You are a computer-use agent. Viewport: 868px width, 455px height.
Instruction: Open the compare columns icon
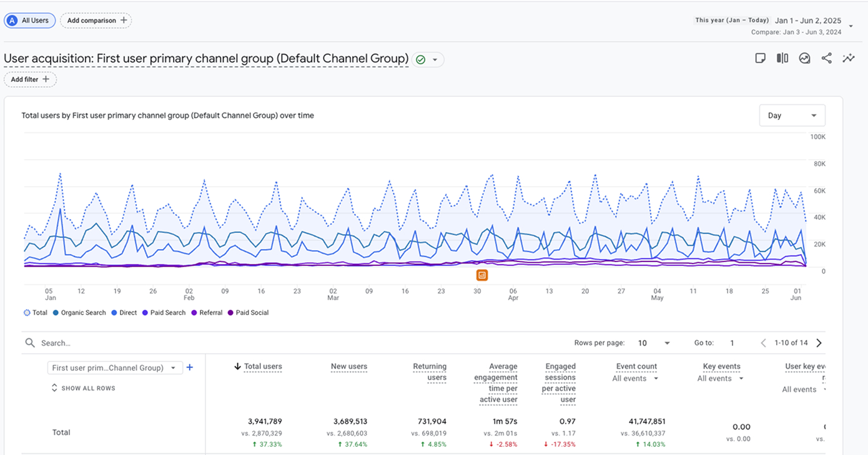click(782, 58)
